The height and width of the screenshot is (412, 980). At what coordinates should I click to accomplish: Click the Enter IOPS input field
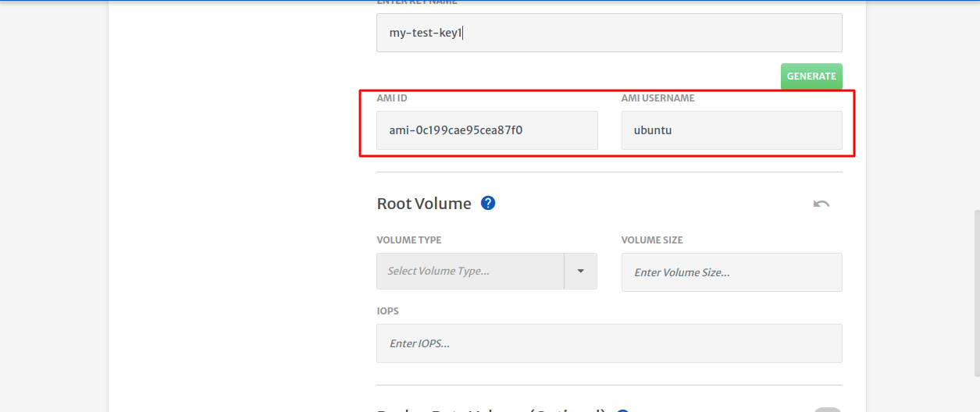coord(609,343)
